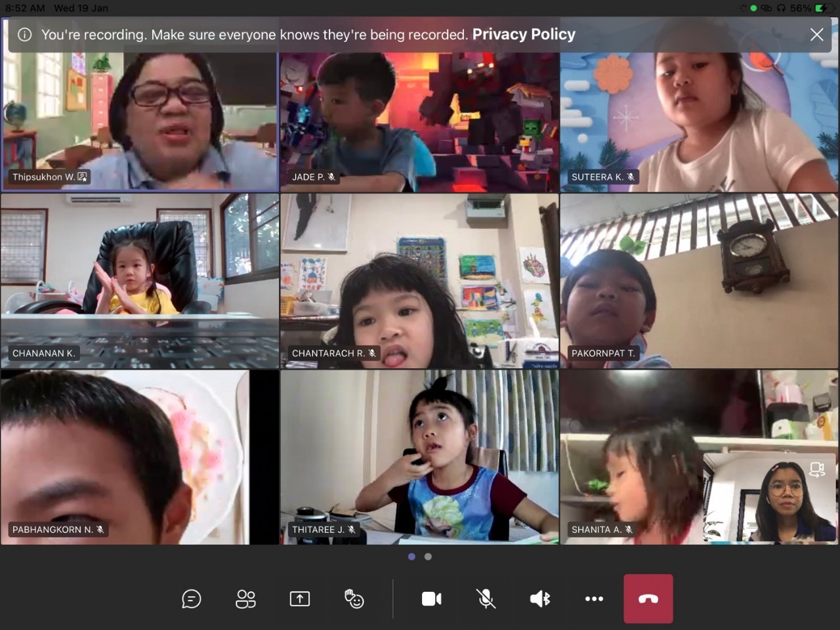Open raise hand and reactions menu
840x630 pixels.
[354, 598]
